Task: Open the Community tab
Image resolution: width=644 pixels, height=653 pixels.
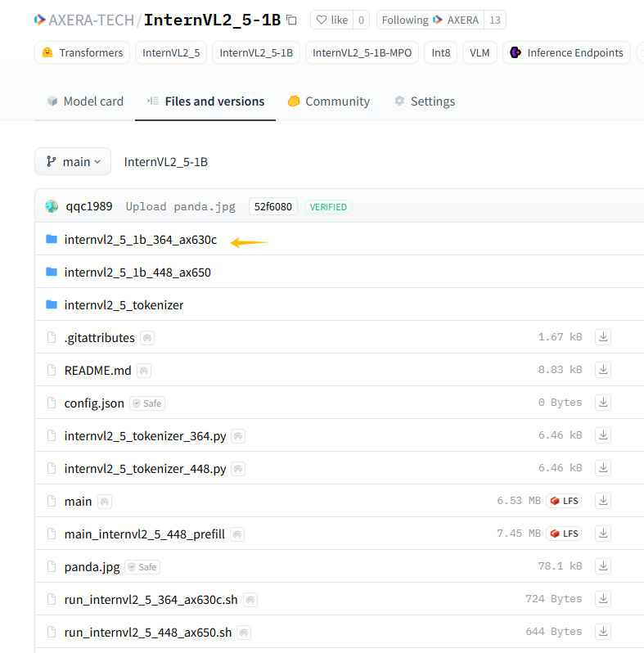Action: [x=329, y=101]
